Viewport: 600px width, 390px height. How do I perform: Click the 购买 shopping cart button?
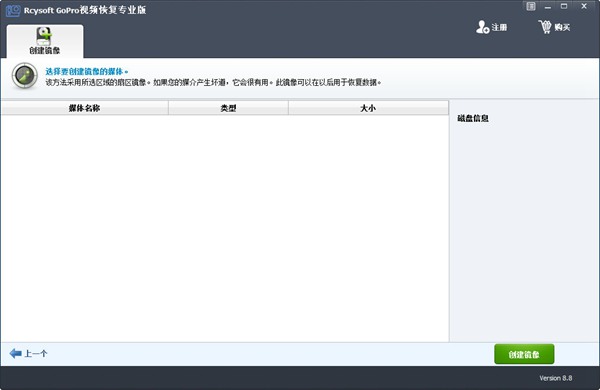click(554, 27)
